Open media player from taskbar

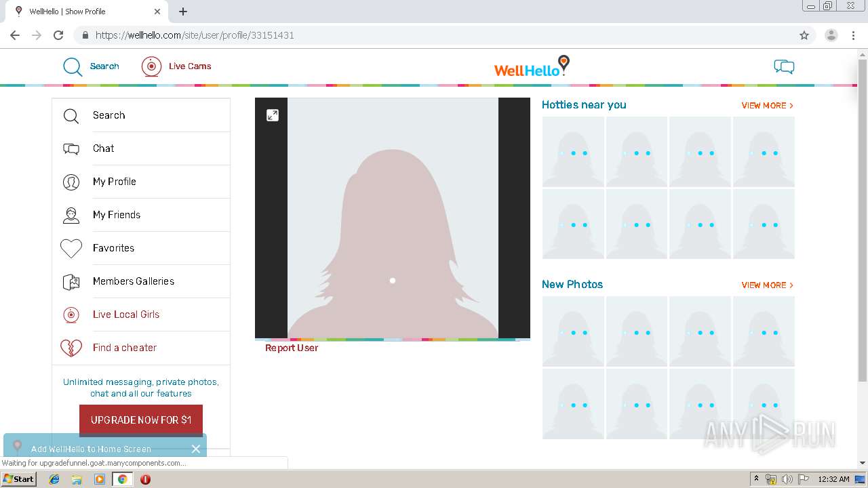click(100, 479)
